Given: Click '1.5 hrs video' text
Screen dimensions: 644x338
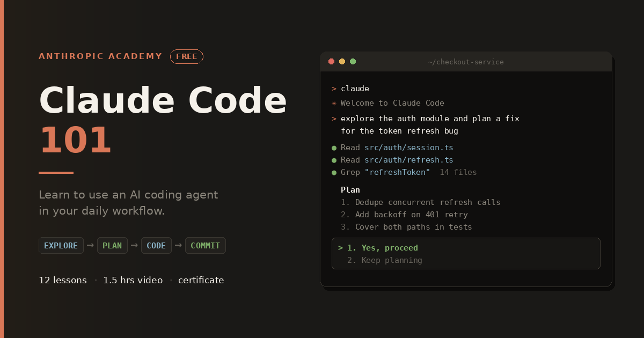Looking at the screenshot, I should click(133, 280).
